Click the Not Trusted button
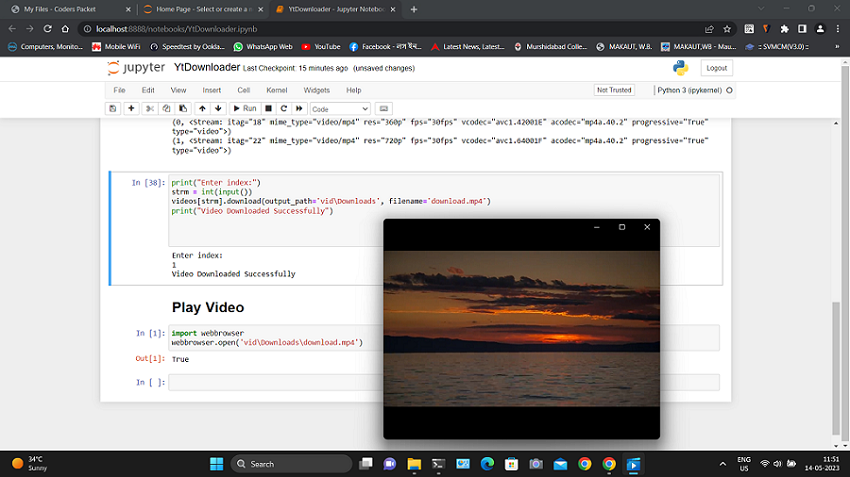The height and width of the screenshot is (477, 850). [614, 90]
